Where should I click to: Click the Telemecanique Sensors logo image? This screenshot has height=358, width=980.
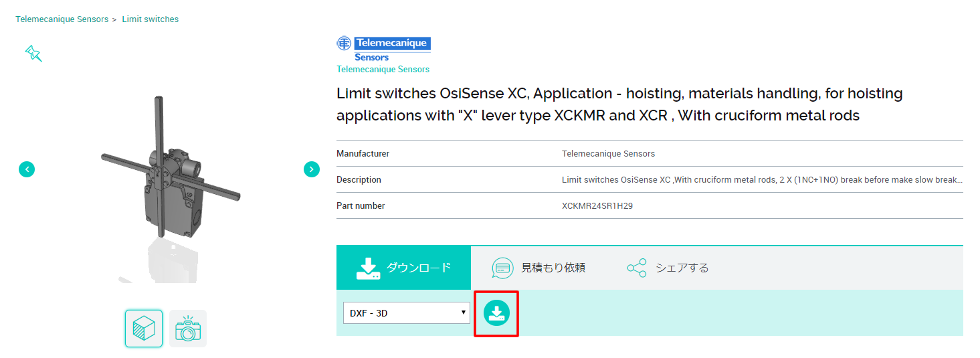[x=383, y=50]
